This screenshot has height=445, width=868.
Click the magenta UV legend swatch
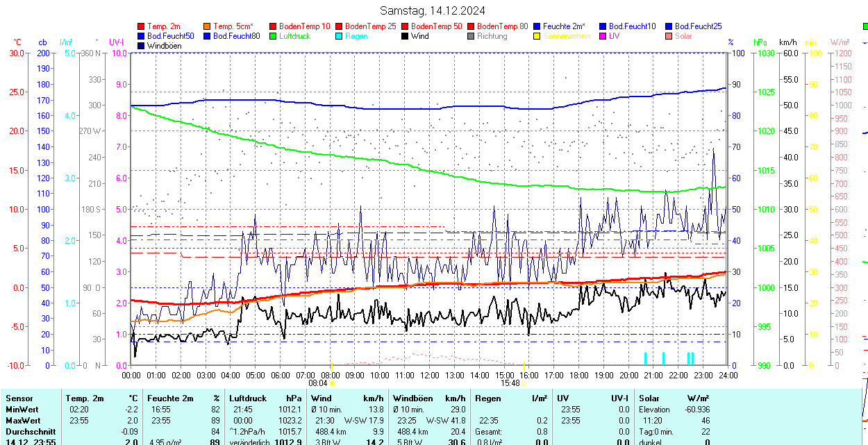603,36
